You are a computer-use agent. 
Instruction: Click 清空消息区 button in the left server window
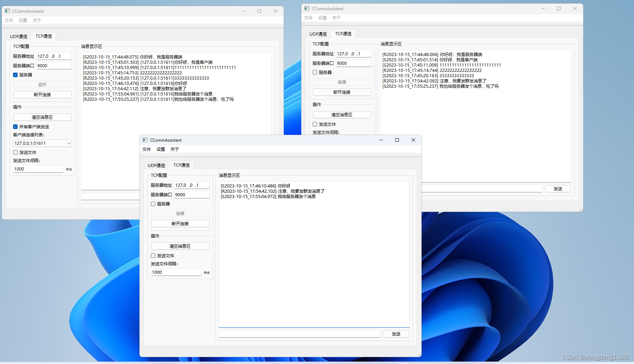pos(42,117)
